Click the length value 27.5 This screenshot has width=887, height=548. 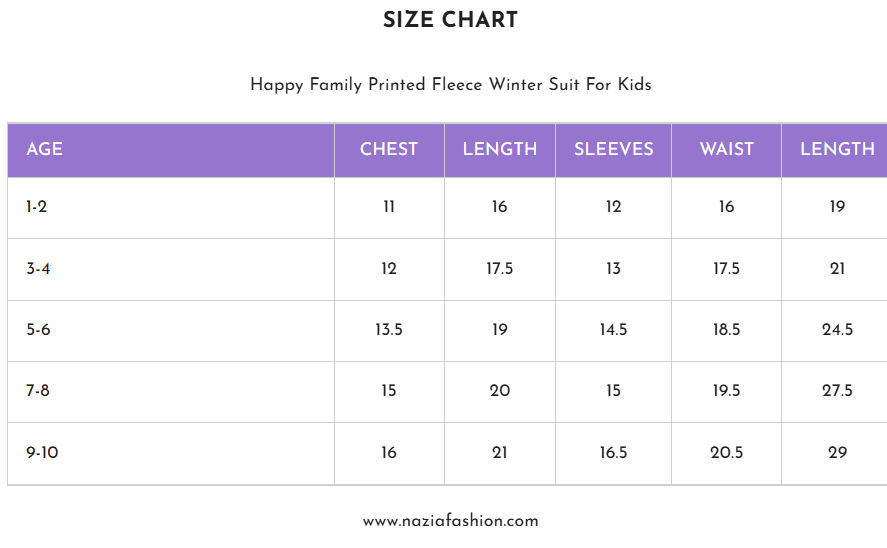[x=837, y=391]
